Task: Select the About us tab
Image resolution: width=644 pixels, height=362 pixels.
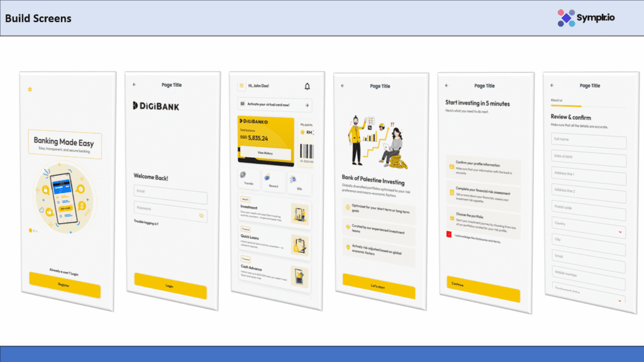Action: (x=557, y=101)
